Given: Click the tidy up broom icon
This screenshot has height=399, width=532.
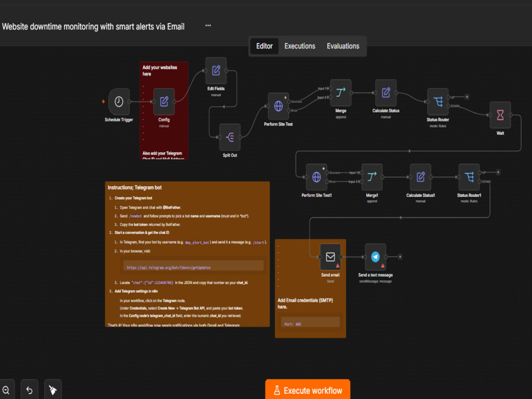Looking at the screenshot, I should (53, 390).
